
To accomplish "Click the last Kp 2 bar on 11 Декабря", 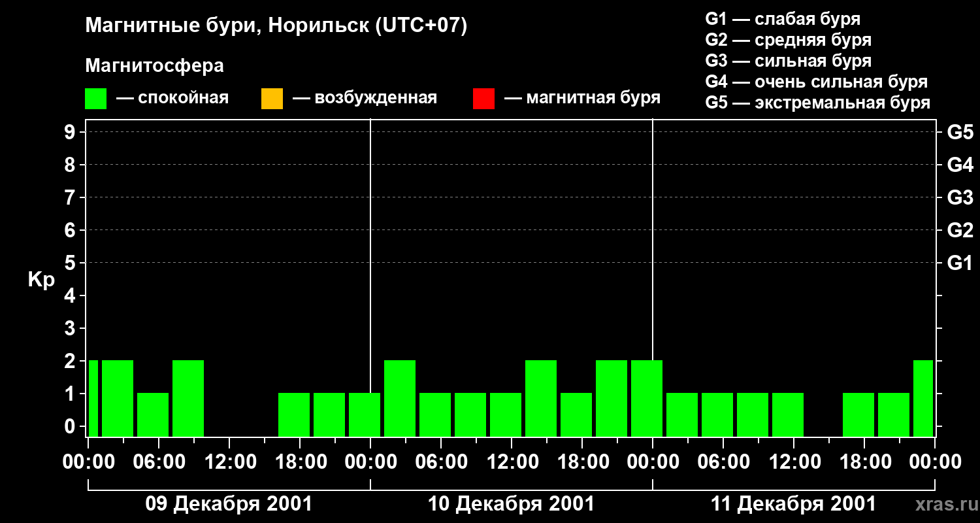I will pyautogui.click(x=923, y=398).
